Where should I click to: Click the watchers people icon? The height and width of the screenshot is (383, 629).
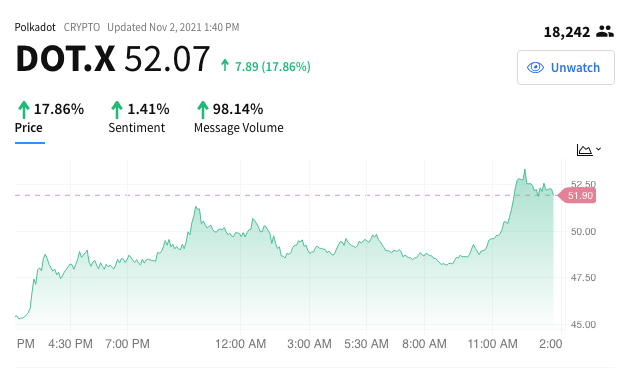pyautogui.click(x=605, y=31)
